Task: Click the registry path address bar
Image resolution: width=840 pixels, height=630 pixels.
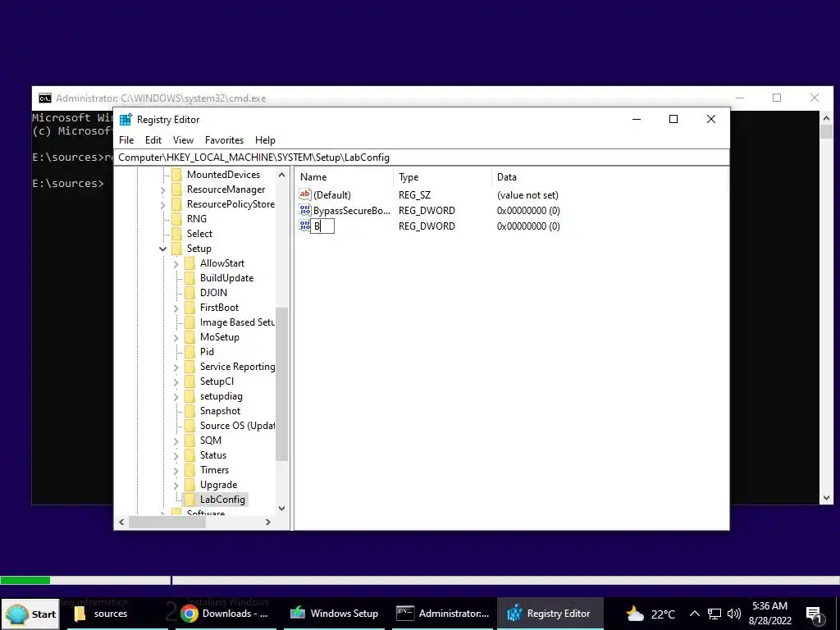Action: pos(422,157)
